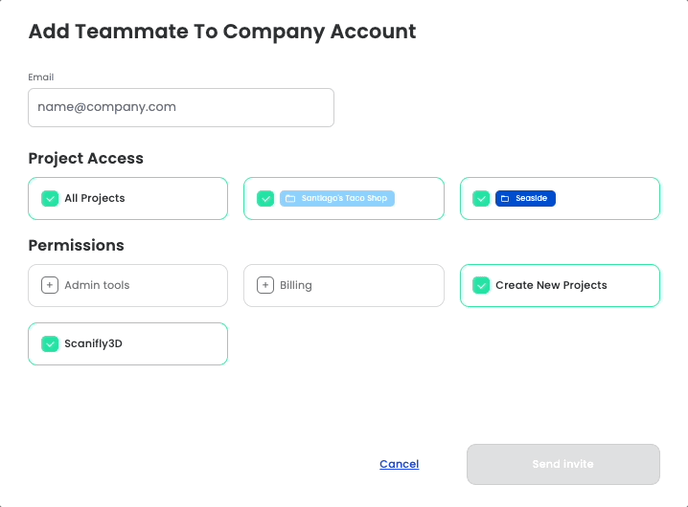Click the plus icon beside Billing

coord(265,285)
